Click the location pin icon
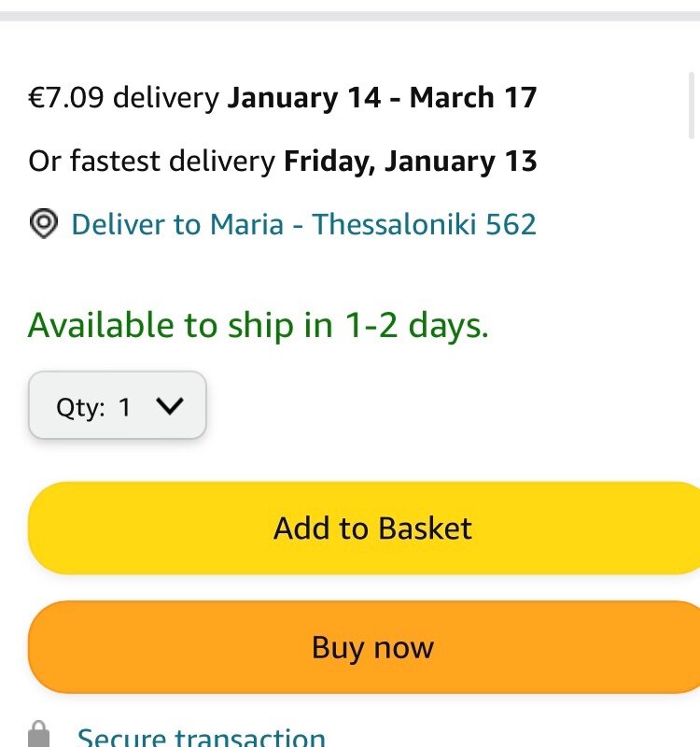Screen dimensions: 700x747 tap(44, 223)
